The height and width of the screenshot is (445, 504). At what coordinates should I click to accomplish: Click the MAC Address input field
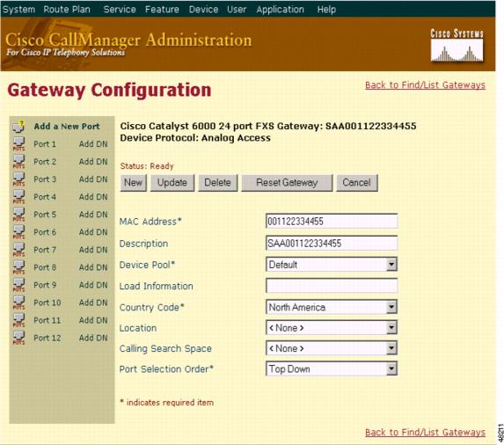point(332,222)
